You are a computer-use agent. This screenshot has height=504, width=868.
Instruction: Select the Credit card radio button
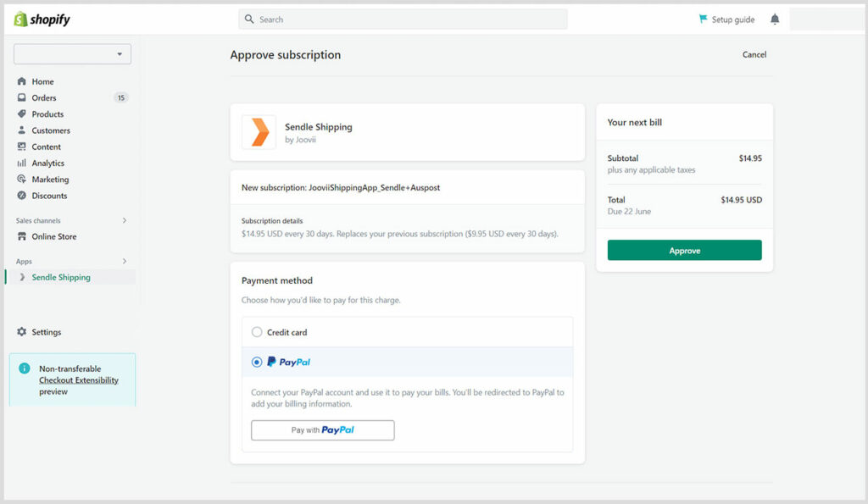(257, 332)
